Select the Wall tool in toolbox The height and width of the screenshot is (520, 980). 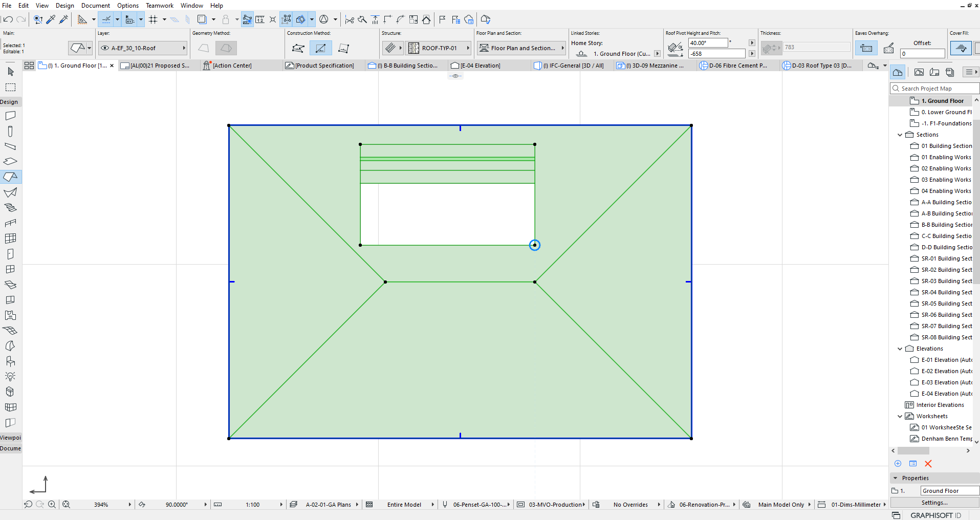[x=10, y=116]
